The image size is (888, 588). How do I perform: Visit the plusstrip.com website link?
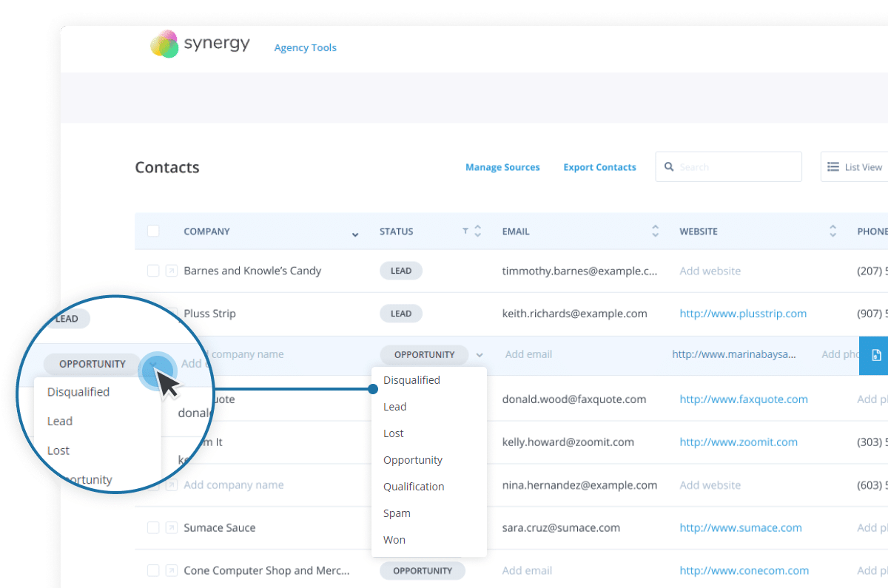743,314
